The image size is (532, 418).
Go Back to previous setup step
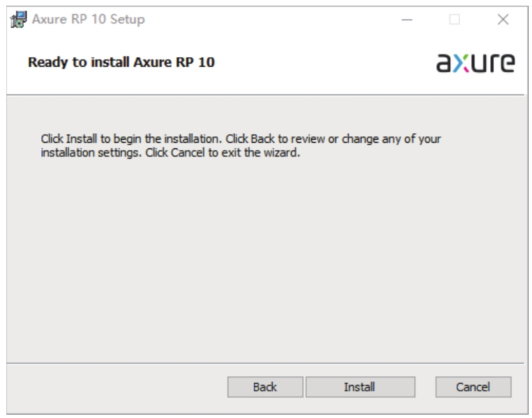[264, 386]
